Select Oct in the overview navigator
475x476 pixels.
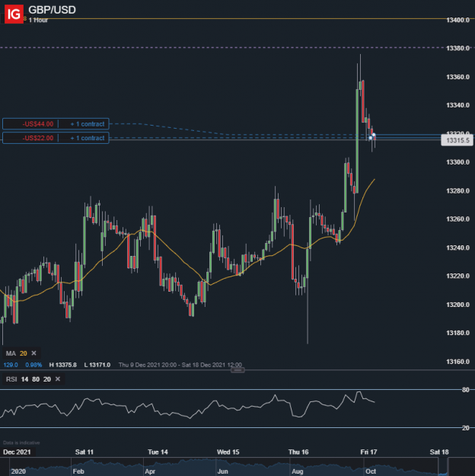click(x=371, y=471)
